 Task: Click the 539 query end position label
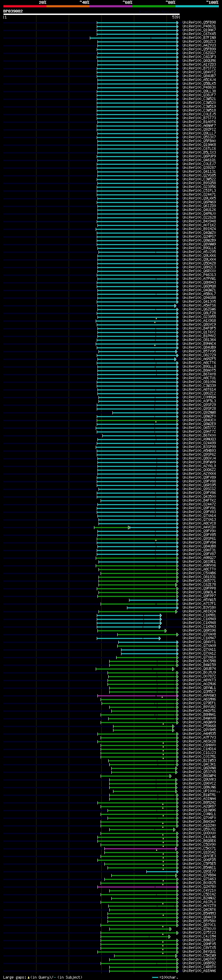175,17
